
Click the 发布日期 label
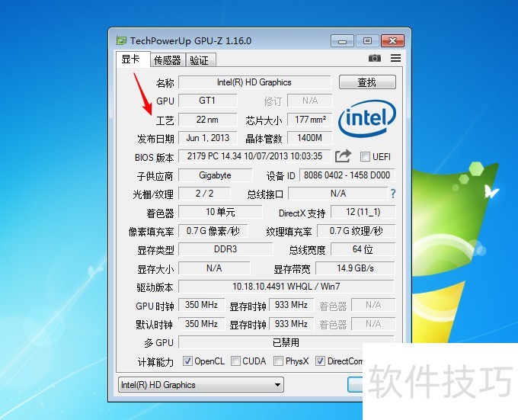[x=155, y=139]
